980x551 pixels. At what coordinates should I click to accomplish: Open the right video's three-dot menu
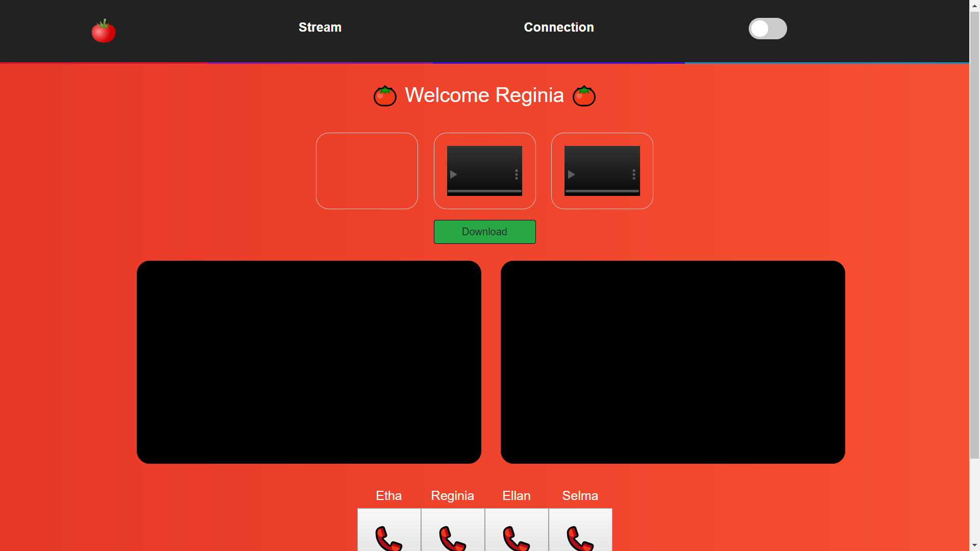pyautogui.click(x=634, y=174)
